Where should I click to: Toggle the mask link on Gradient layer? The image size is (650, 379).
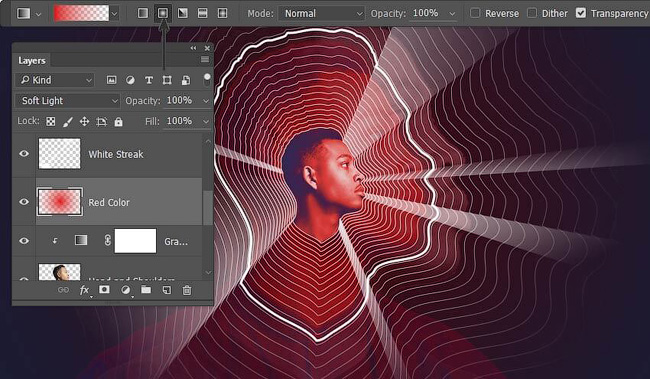point(107,241)
